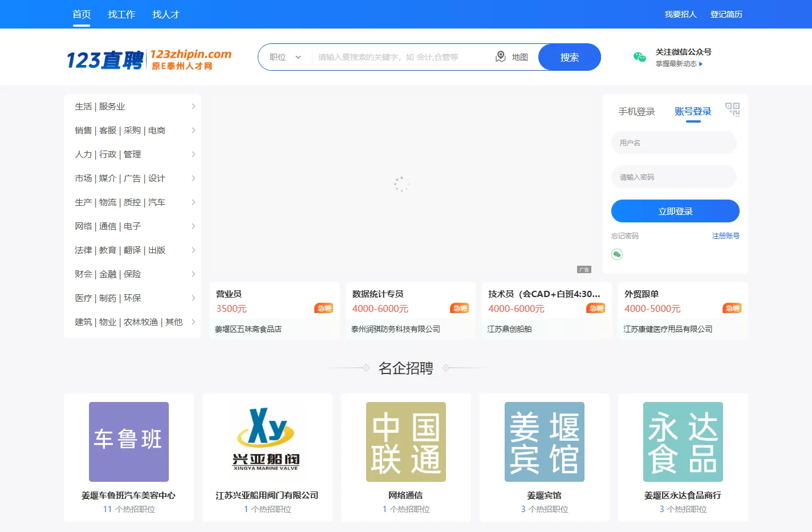Focus the 用户名 input field
The image size is (812, 532).
[674, 143]
